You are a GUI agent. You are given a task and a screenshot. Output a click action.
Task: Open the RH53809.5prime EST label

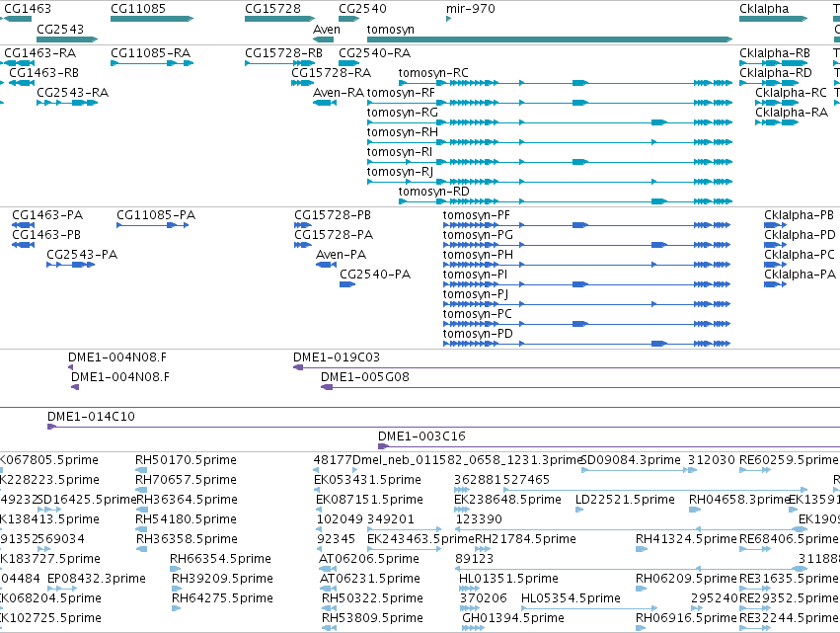[x=372, y=618]
